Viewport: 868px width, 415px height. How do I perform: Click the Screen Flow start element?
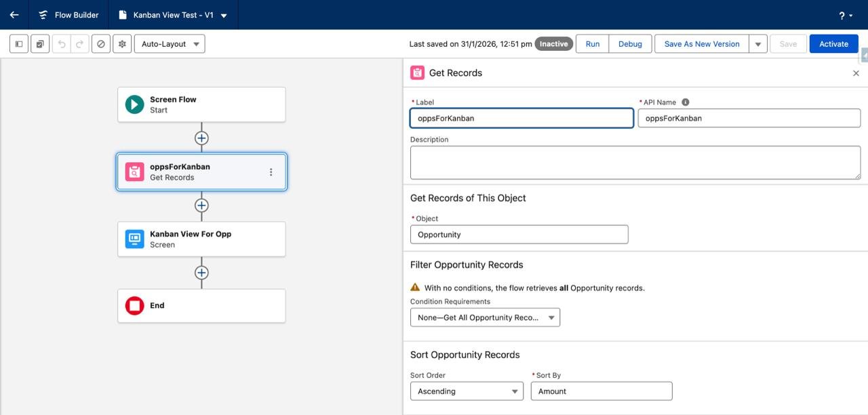(x=201, y=104)
